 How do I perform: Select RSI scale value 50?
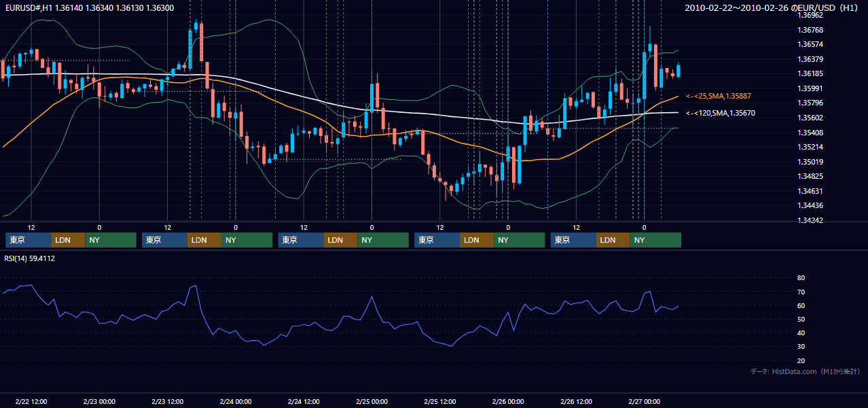click(801, 319)
